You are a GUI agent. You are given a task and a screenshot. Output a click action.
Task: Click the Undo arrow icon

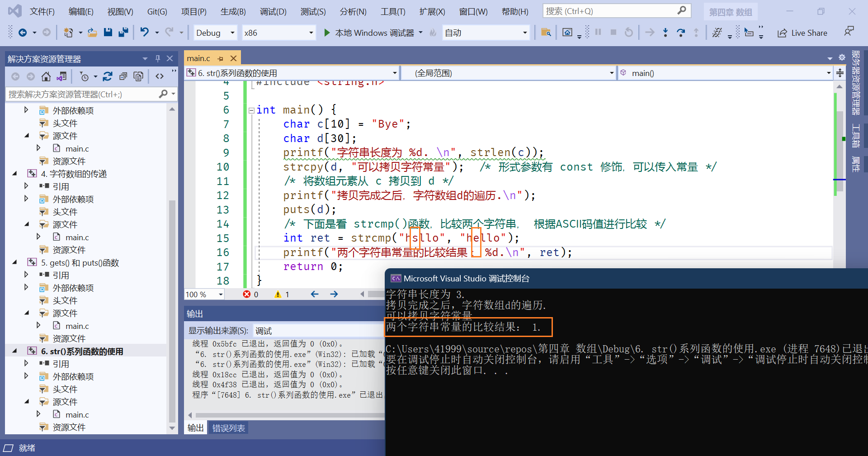coord(144,33)
